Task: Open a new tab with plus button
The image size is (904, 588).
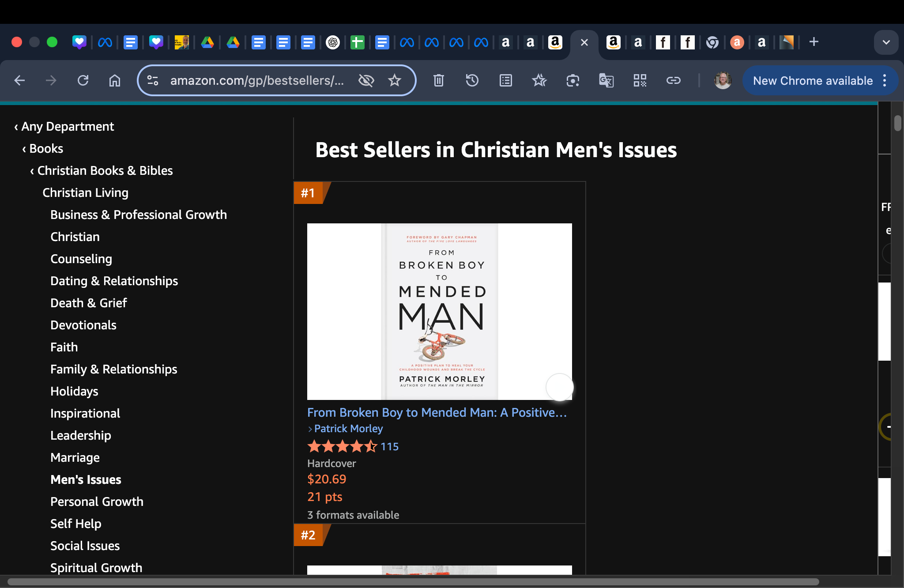Action: point(814,42)
